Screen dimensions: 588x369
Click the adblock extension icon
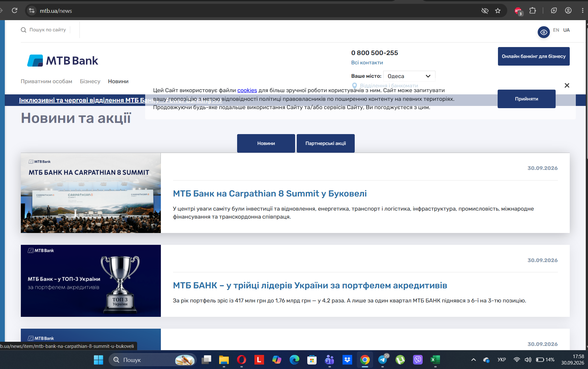[518, 11]
